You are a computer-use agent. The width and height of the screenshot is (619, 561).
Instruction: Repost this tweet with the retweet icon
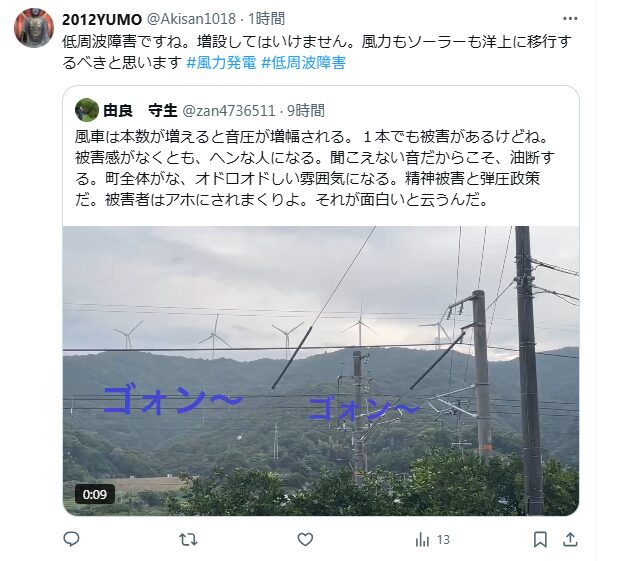[x=188, y=539]
